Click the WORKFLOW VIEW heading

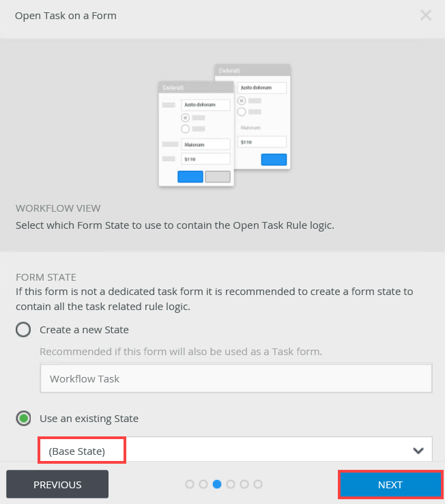[58, 208]
